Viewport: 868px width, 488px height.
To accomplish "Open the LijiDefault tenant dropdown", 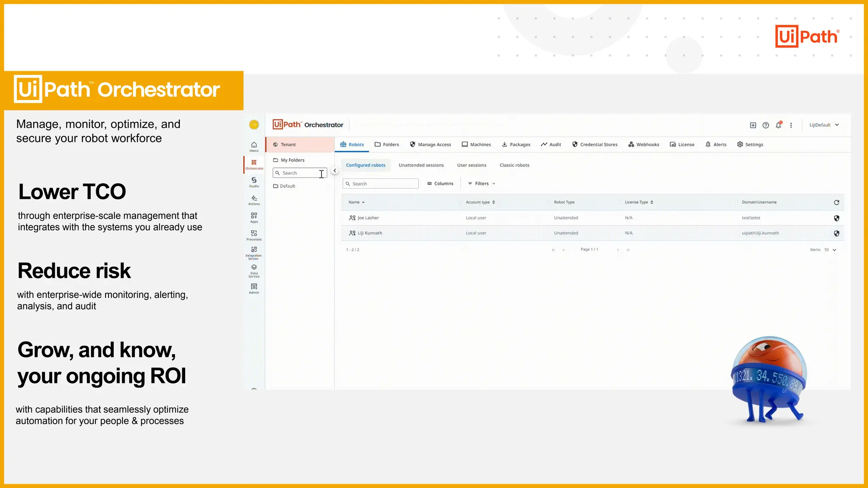I will click(824, 125).
